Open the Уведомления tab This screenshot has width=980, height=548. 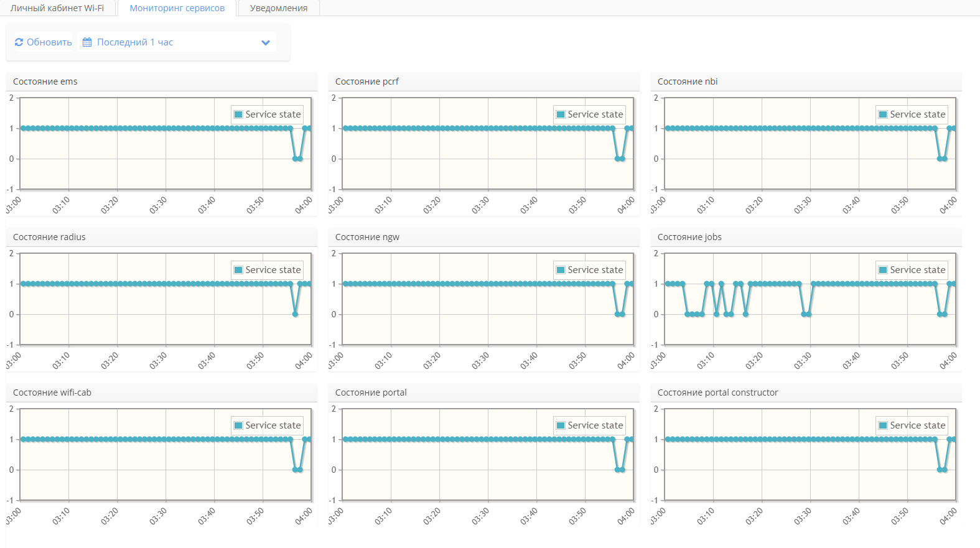click(279, 8)
